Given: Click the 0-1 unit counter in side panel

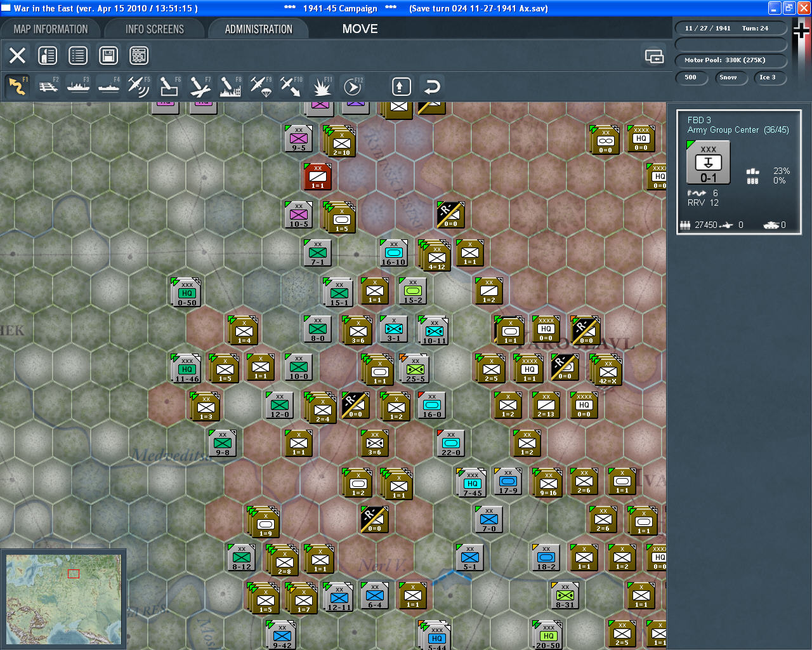Looking at the screenshot, I should click(708, 162).
